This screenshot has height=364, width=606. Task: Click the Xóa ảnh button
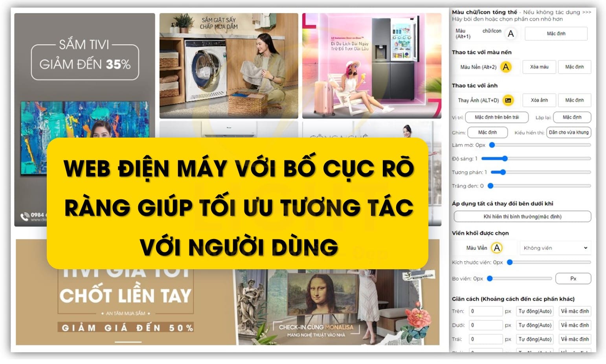[x=539, y=100]
